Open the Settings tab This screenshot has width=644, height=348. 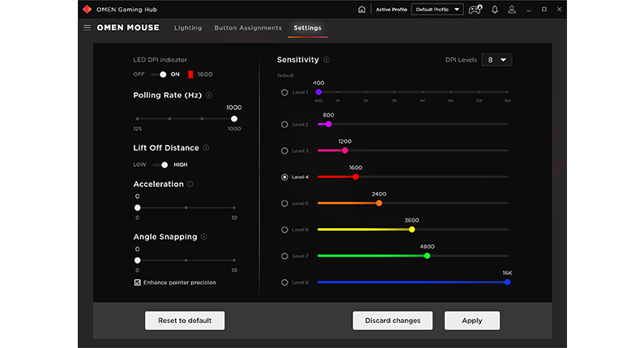point(307,28)
